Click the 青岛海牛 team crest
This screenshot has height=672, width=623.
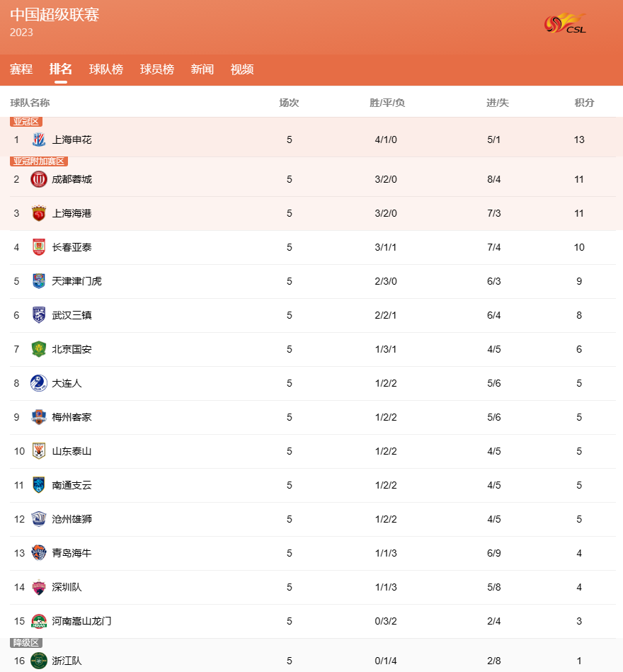(38, 553)
